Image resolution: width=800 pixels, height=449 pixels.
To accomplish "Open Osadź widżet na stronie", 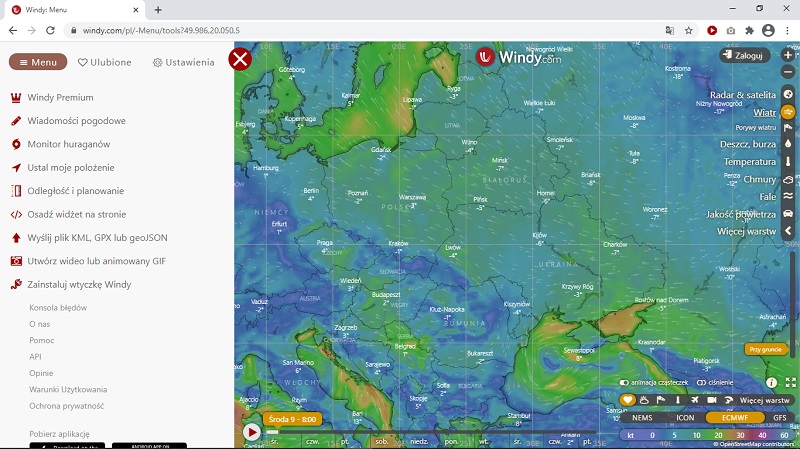I will click(x=68, y=214).
